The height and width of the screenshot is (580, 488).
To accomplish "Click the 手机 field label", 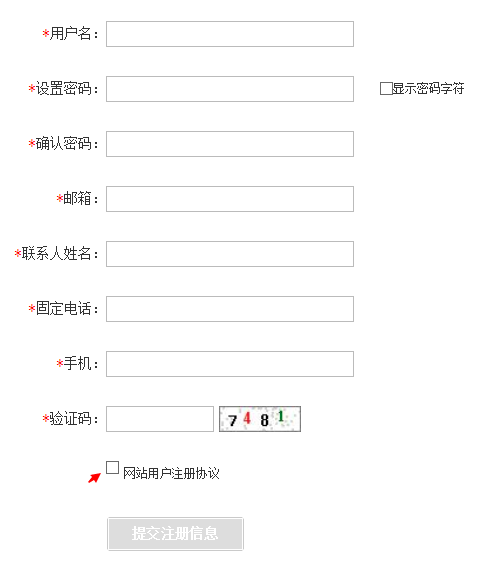I will 77,364.
